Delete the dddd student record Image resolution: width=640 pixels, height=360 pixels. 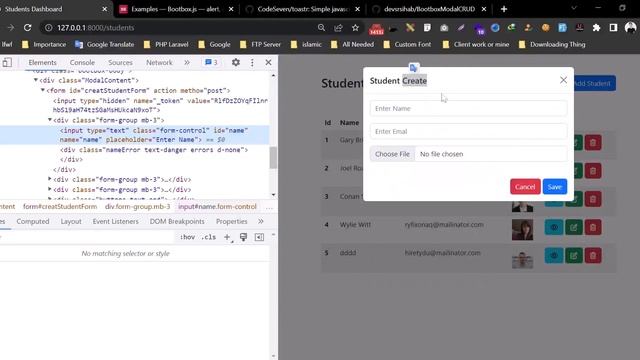[593, 256]
